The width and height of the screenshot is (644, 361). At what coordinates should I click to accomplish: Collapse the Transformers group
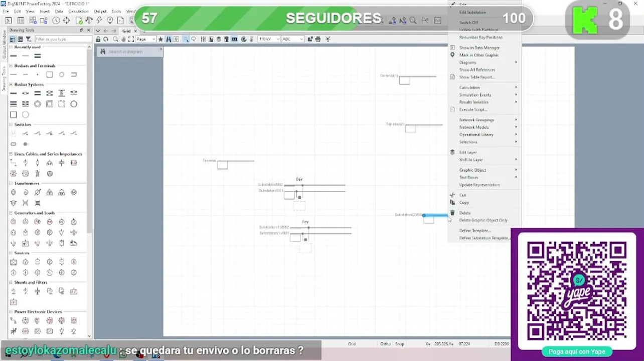point(11,184)
